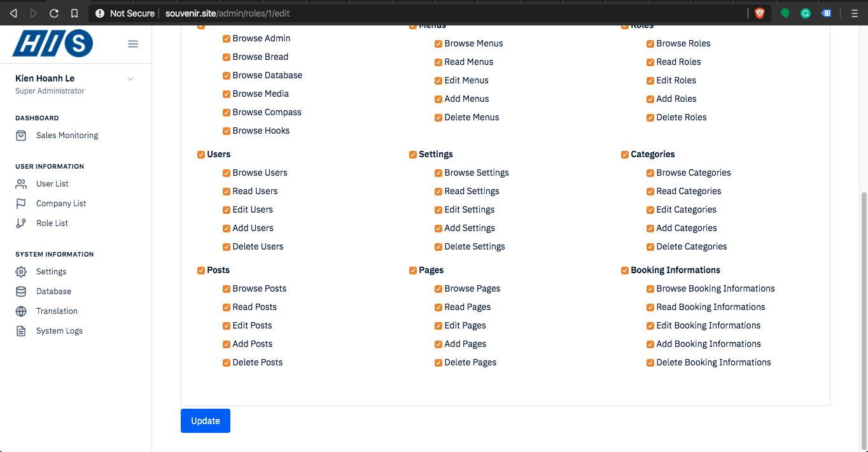Click the blue extension icon in toolbar
Screen dimensions: 868x452
[826, 13]
